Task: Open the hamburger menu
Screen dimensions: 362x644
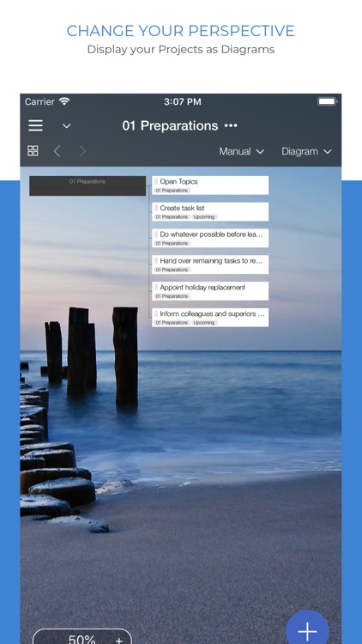Action: (35, 125)
